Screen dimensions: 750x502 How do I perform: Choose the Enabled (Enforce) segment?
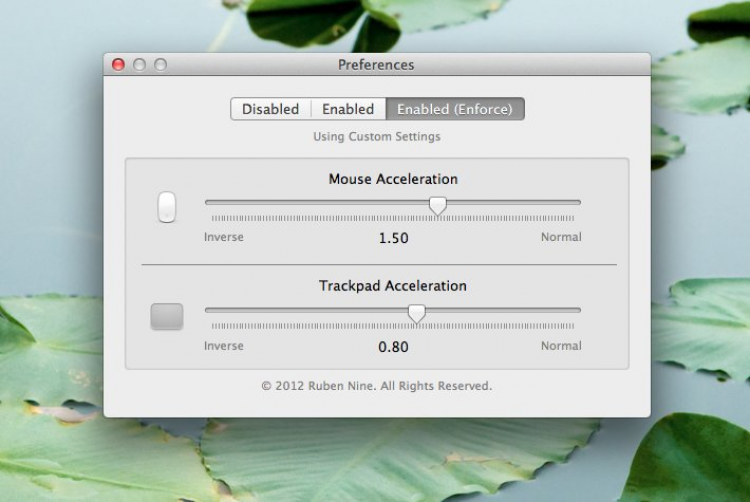pyautogui.click(x=455, y=109)
